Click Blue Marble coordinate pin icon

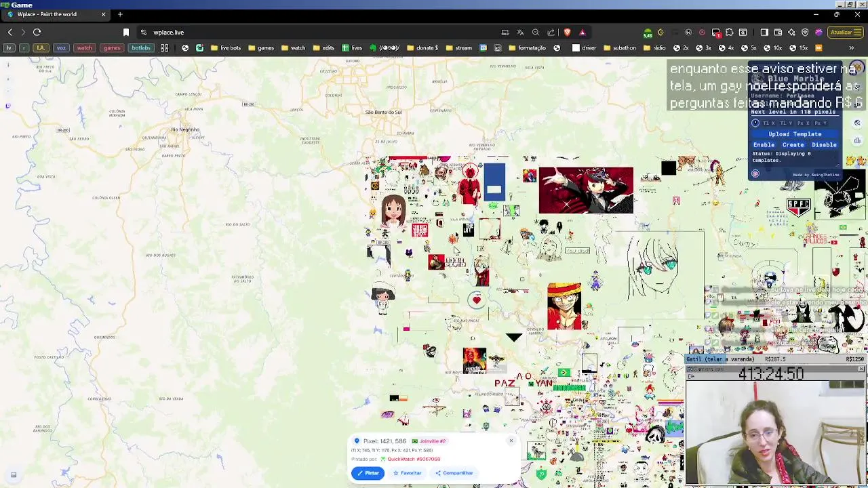point(755,123)
